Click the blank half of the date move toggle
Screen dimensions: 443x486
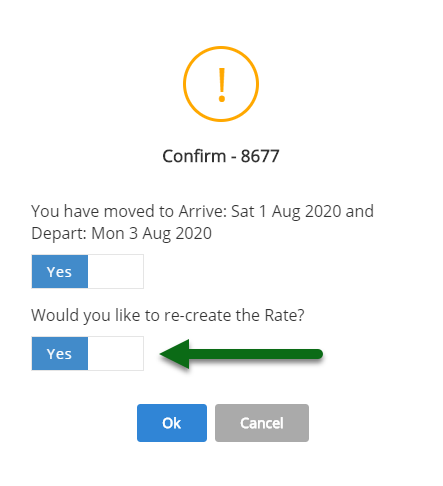[116, 271]
